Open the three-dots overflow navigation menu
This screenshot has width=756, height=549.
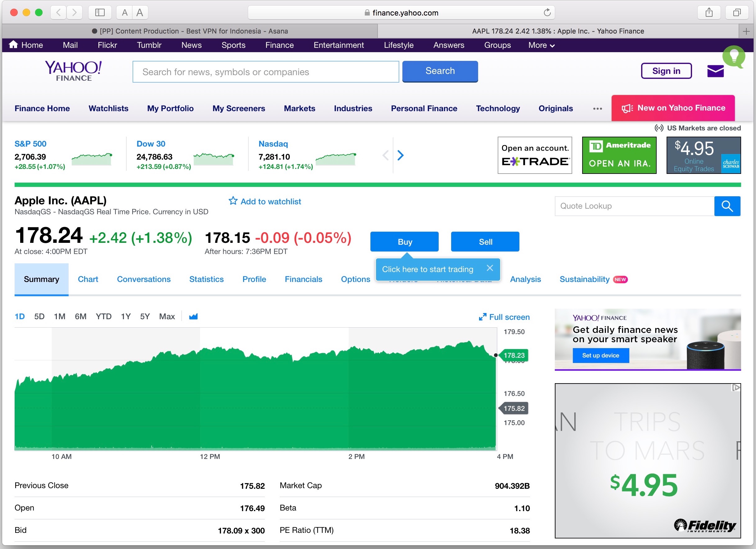point(597,109)
